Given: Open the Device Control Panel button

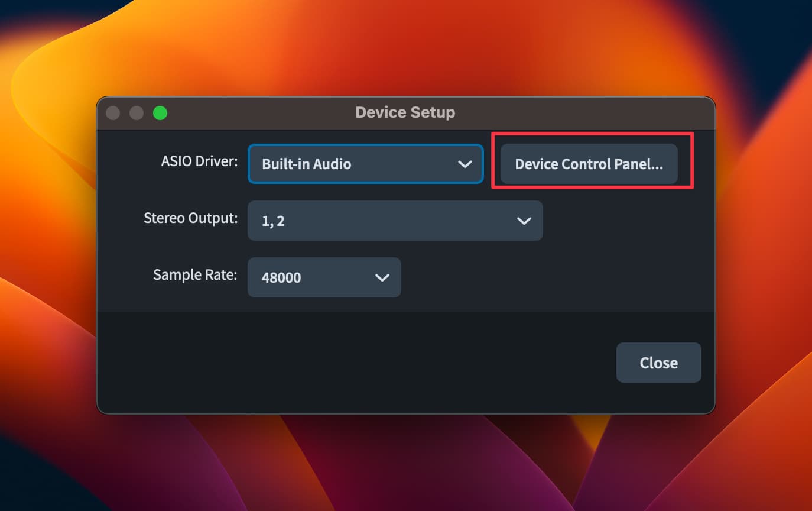Looking at the screenshot, I should click(x=589, y=164).
